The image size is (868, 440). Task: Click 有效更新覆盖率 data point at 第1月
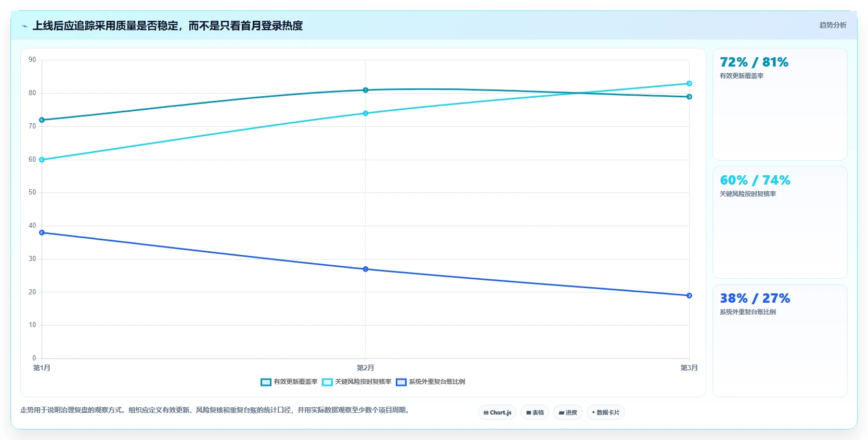pos(42,120)
